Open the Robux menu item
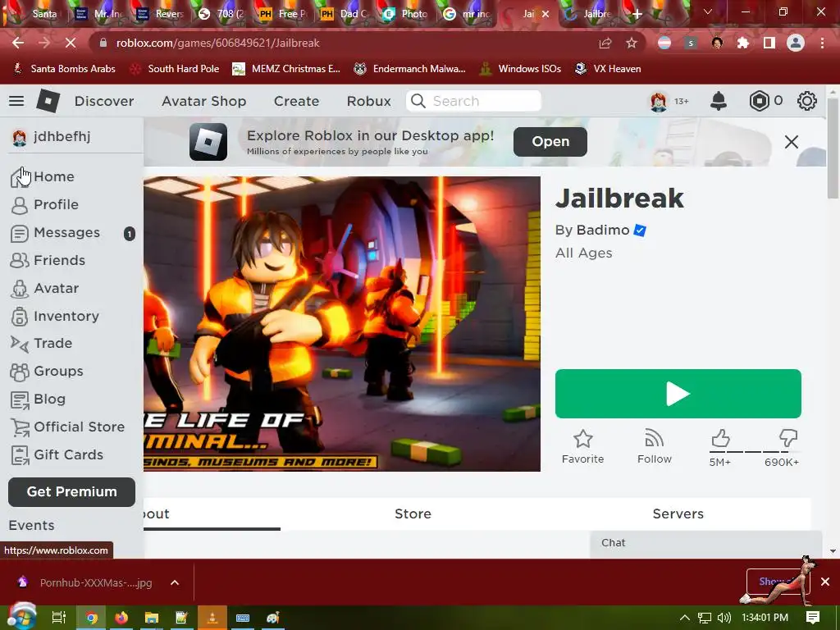 tap(368, 101)
